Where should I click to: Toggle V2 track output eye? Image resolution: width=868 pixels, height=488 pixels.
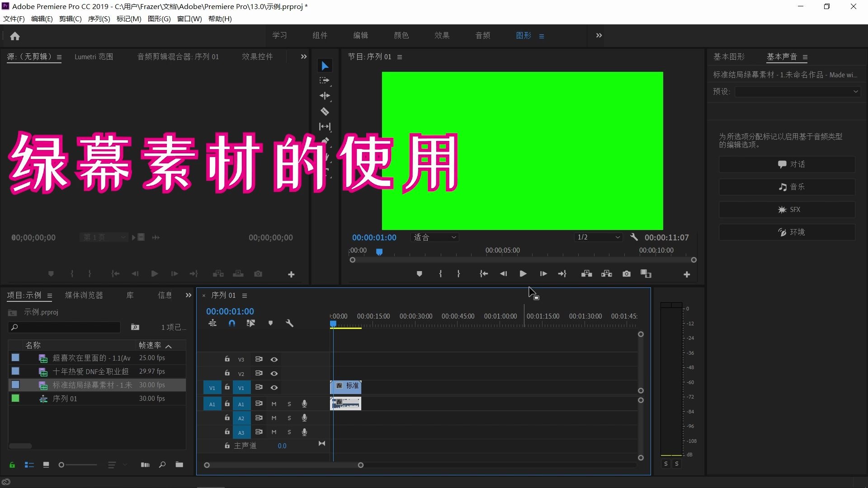click(274, 374)
